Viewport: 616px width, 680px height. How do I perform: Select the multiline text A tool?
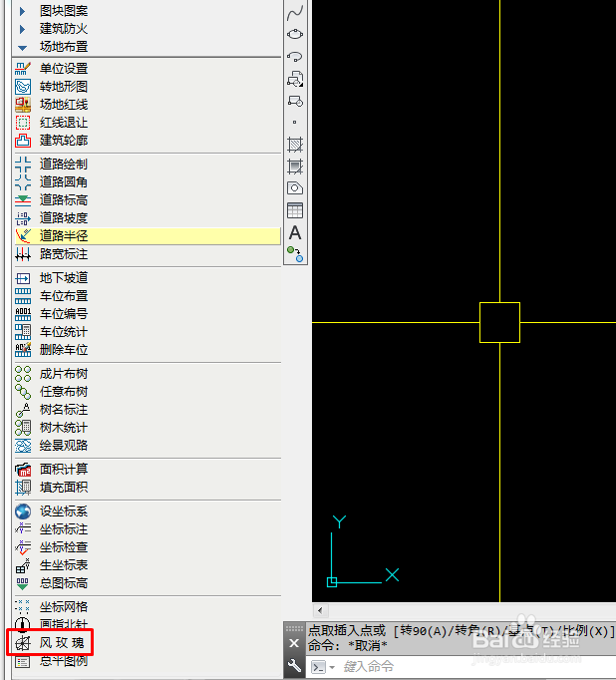[295, 233]
